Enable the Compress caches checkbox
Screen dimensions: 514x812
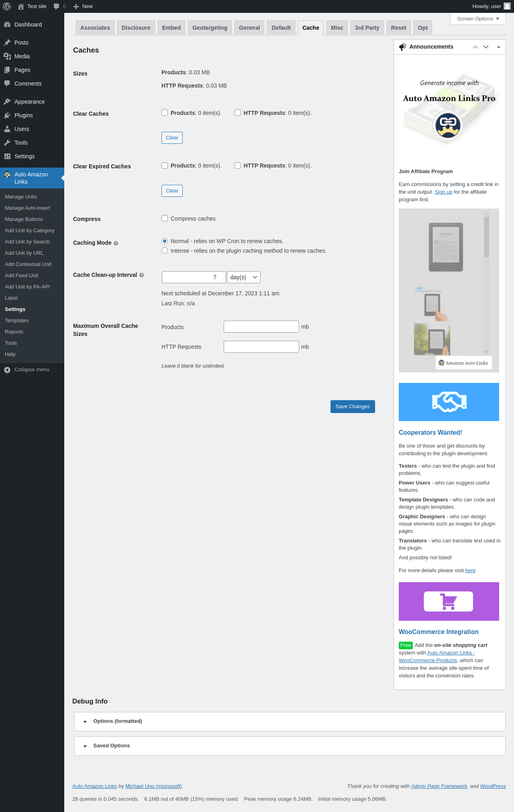(x=165, y=218)
